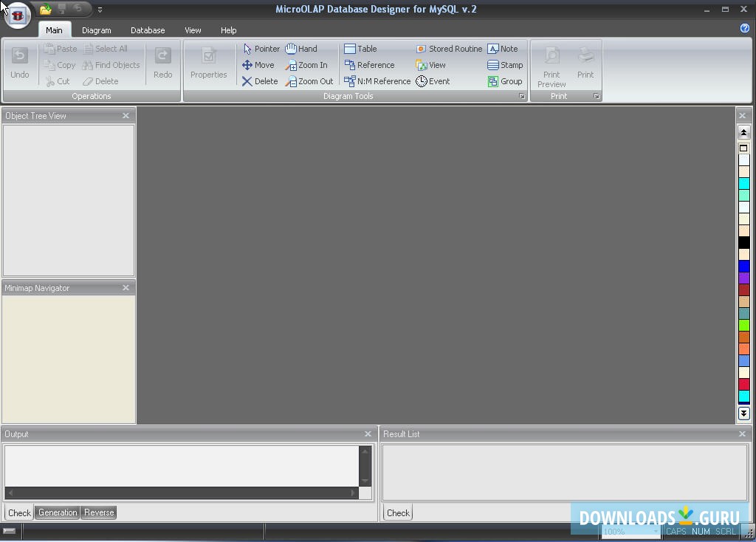Image resolution: width=756 pixels, height=542 pixels.
Task: Switch to the Diagram ribbon tab
Action: tap(96, 30)
